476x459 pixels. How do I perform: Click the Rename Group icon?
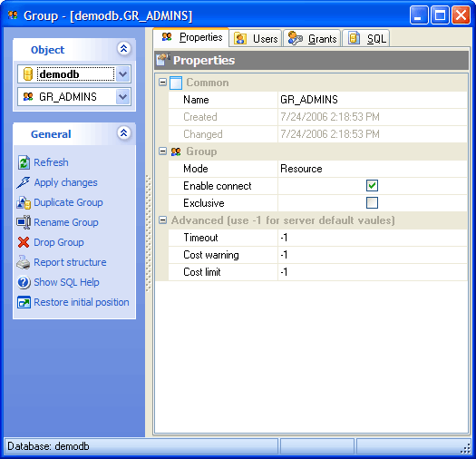pyautogui.click(x=24, y=222)
